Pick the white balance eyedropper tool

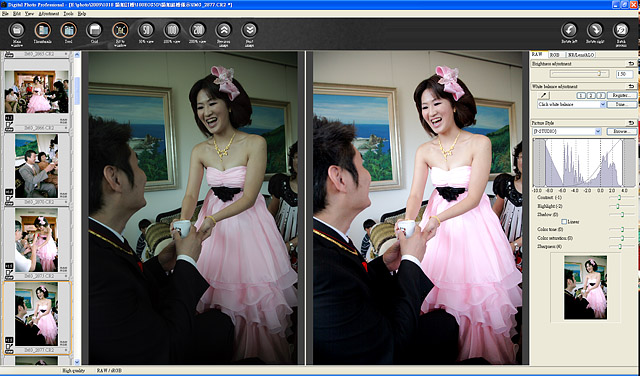pos(544,96)
